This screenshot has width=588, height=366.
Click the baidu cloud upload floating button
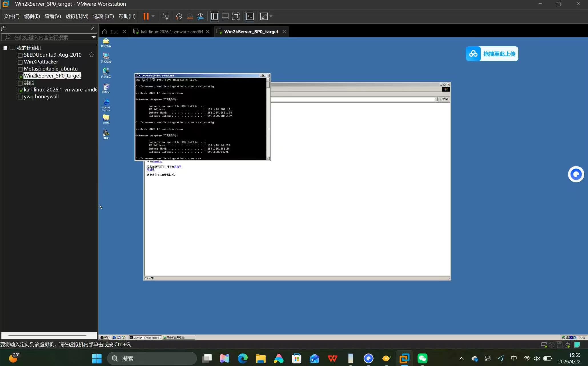coord(492,54)
